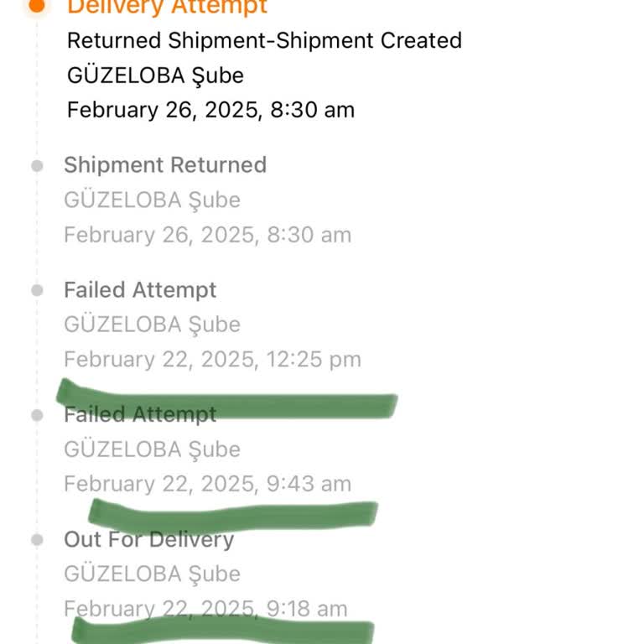Tap GÜZELOBA Şube under Shipment Returned

click(x=152, y=200)
